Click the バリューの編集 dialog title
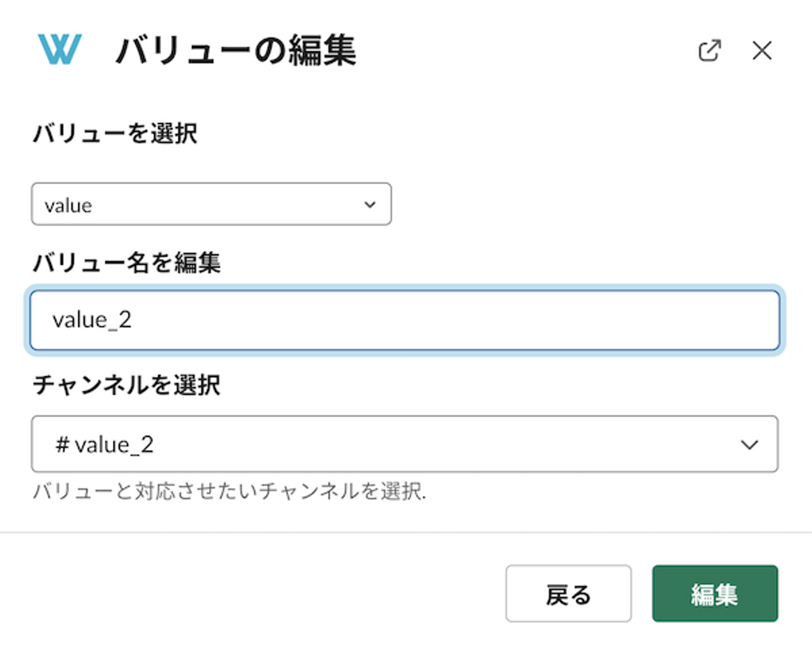The width and height of the screenshot is (812, 650). [x=236, y=51]
